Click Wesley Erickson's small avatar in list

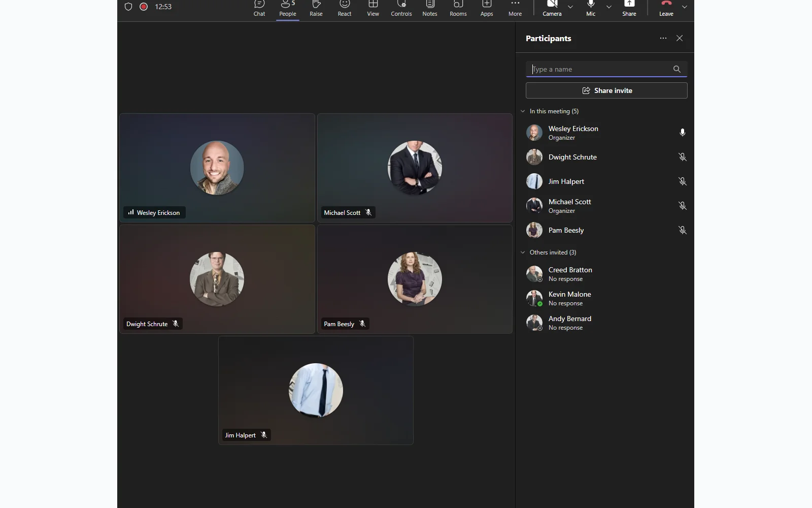coord(534,133)
